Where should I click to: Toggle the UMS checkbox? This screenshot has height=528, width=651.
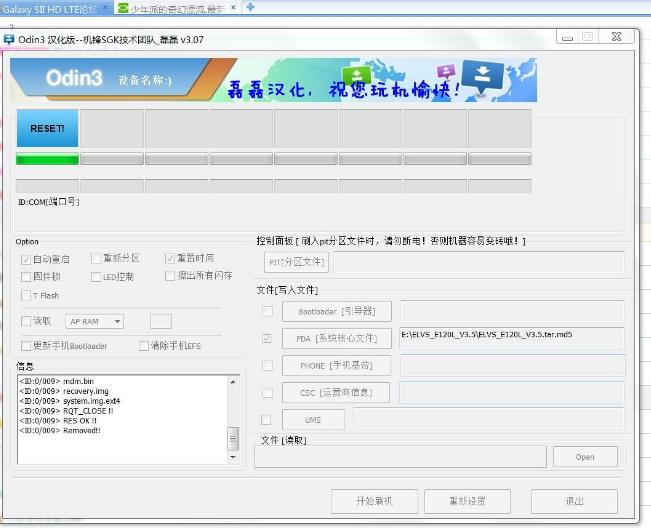(266, 420)
